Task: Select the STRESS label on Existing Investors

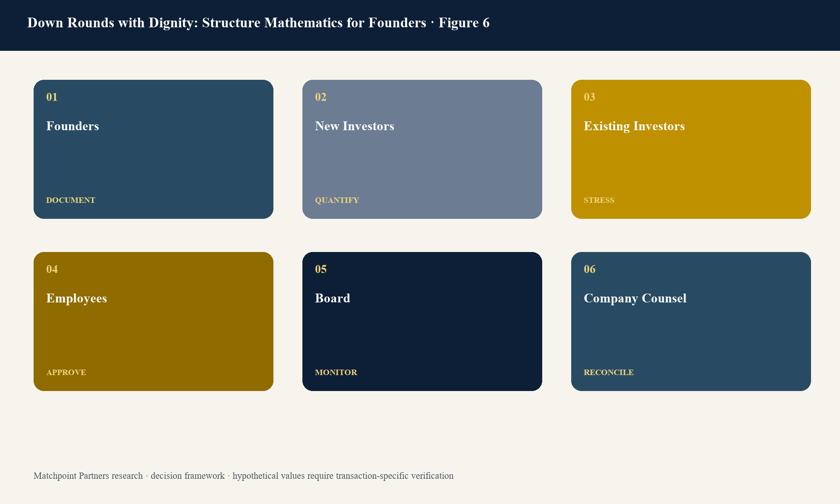Action: tap(599, 200)
